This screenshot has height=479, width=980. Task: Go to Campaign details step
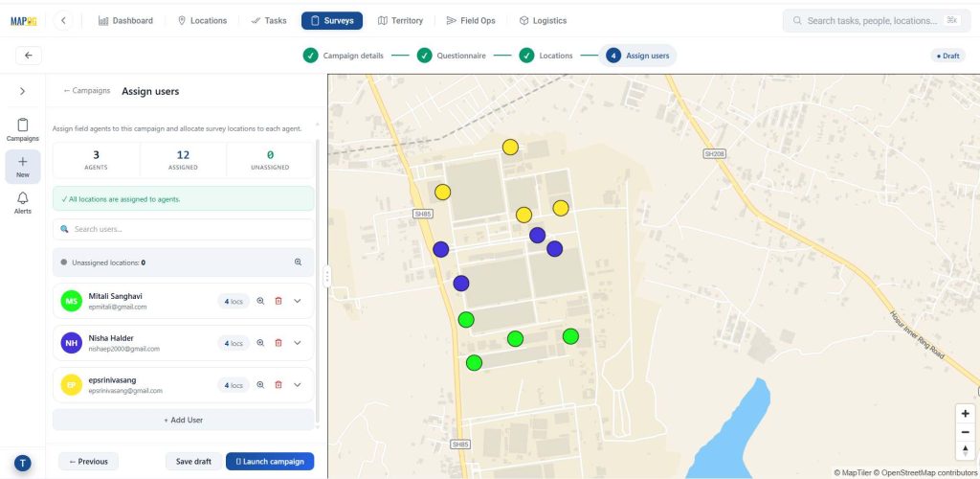(344, 56)
